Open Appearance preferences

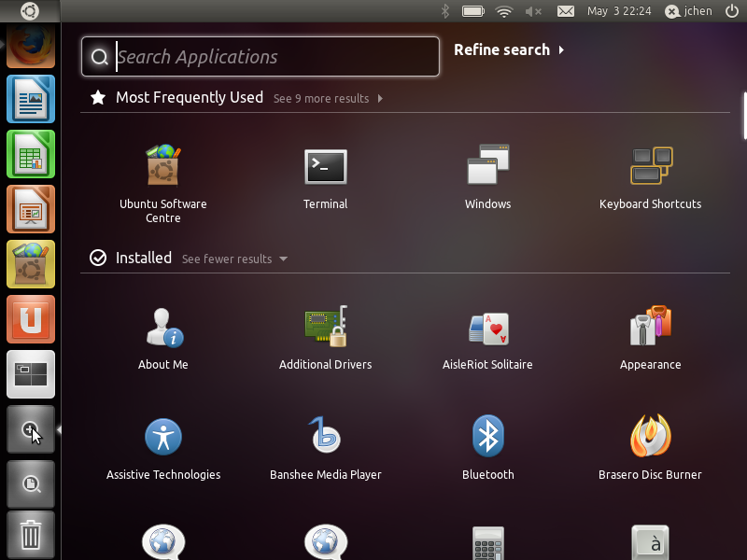[650, 328]
